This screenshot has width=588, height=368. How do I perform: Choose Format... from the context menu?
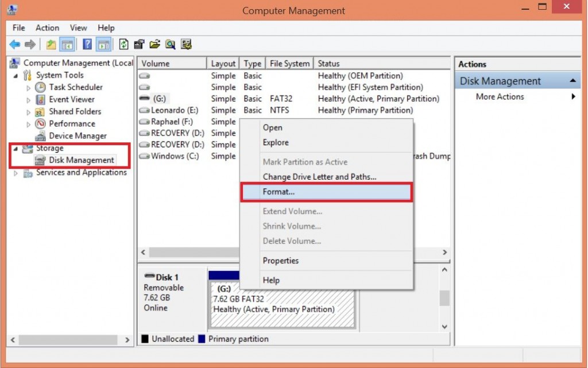(278, 192)
